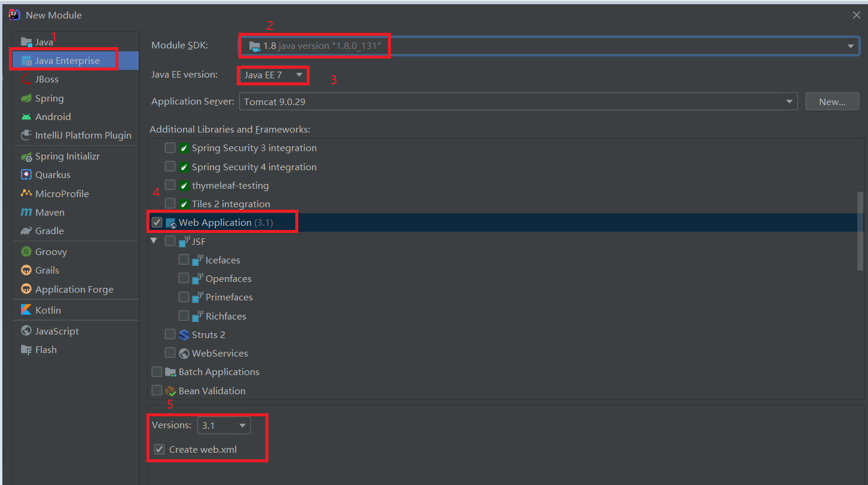Toggle the Create web.xml checkbox
This screenshot has height=485, width=868.
(160, 449)
